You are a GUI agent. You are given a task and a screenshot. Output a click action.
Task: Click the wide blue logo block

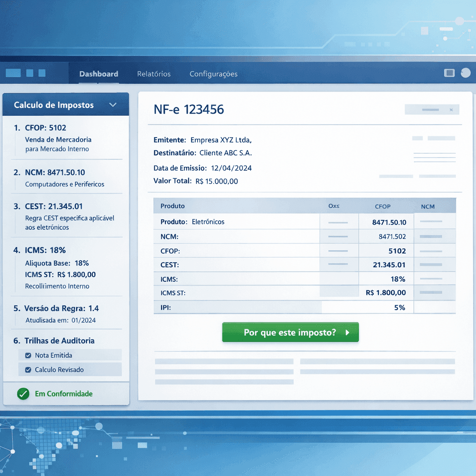tap(13, 73)
